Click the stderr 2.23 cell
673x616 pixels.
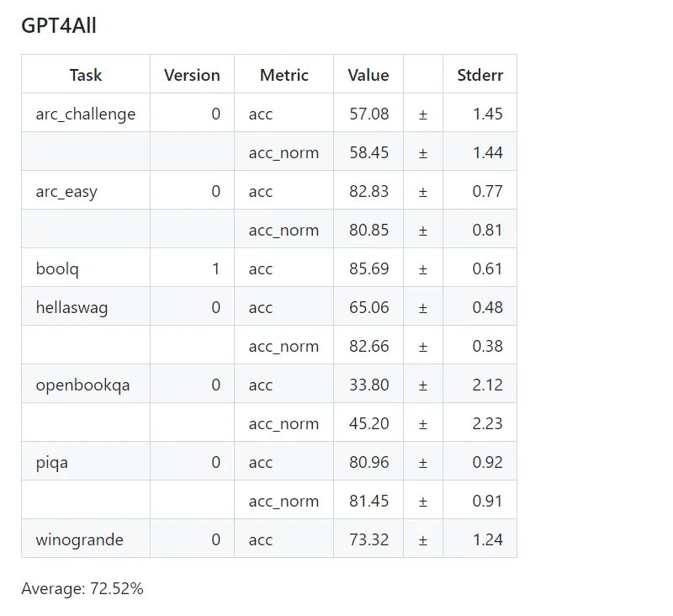(487, 423)
